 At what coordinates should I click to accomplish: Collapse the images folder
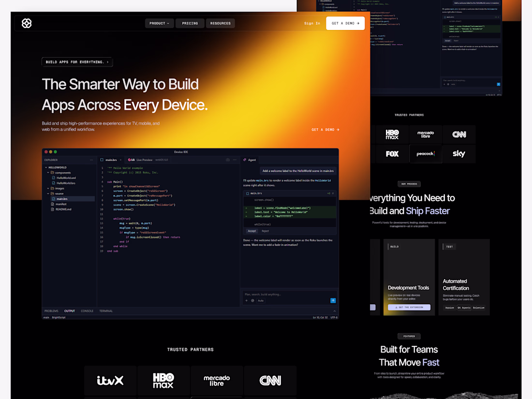(x=48, y=188)
